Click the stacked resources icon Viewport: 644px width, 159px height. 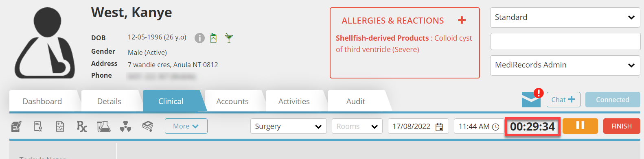pyautogui.click(x=147, y=126)
